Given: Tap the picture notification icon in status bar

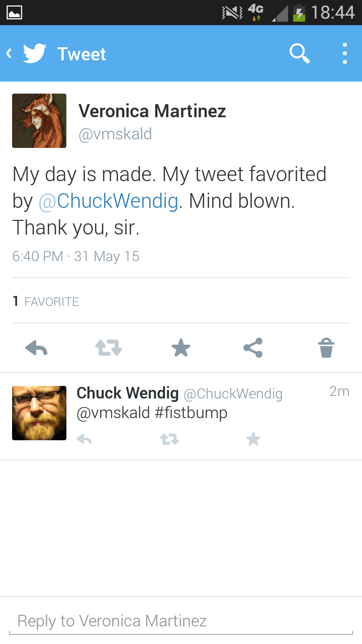Looking at the screenshot, I should pos(14,12).
